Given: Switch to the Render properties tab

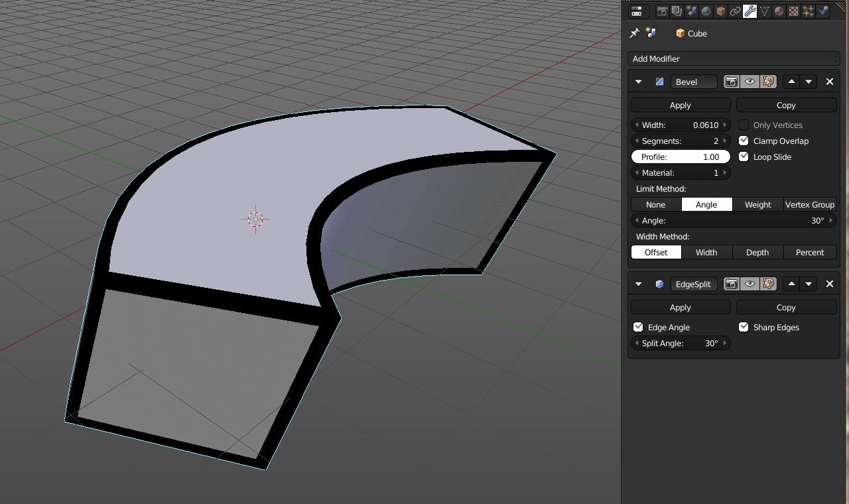Looking at the screenshot, I should pos(662,11).
